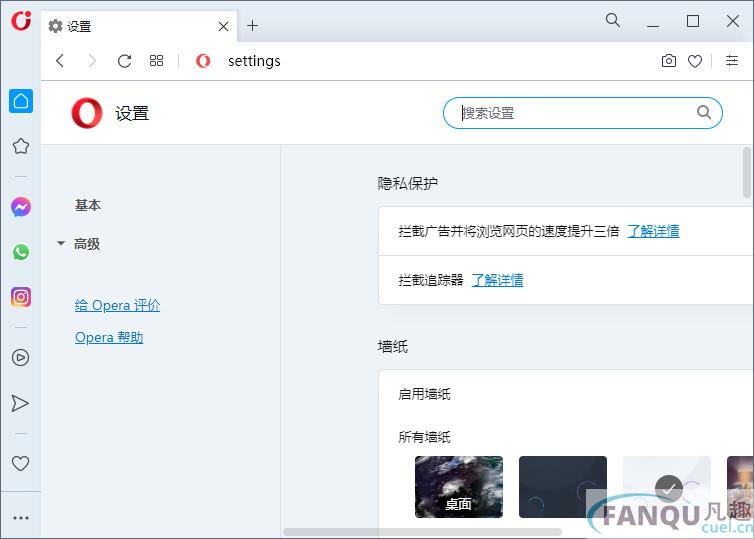The height and width of the screenshot is (539, 754).
Task: Close the 设置 tab
Action: coord(223,26)
